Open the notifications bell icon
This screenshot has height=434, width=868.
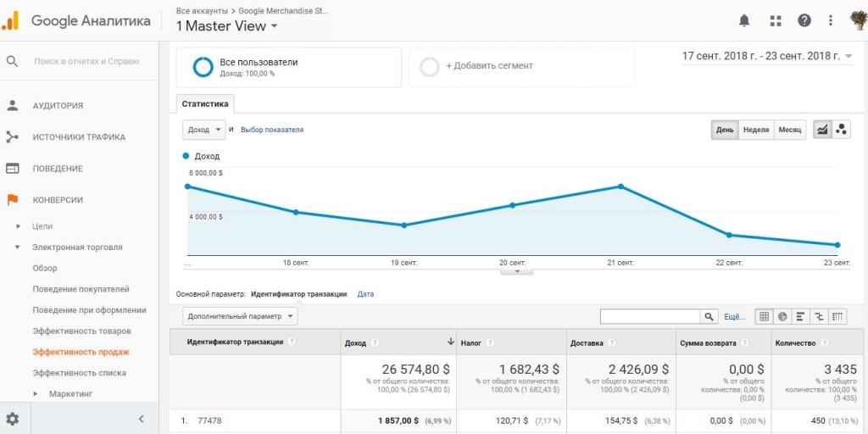pos(744,21)
